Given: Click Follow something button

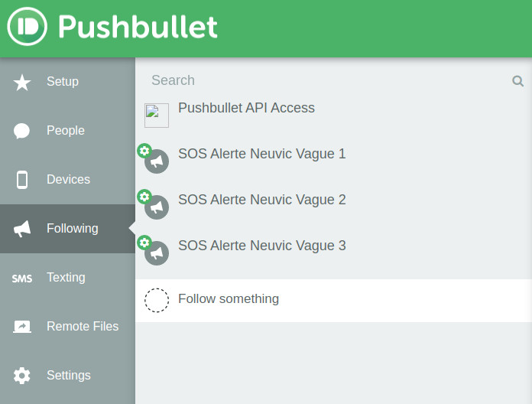Looking at the screenshot, I should (x=229, y=299).
